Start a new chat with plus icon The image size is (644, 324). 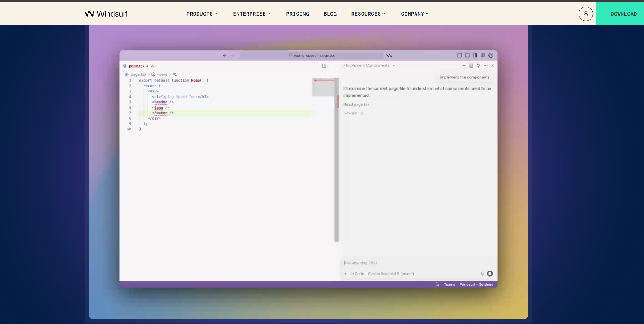464,66
